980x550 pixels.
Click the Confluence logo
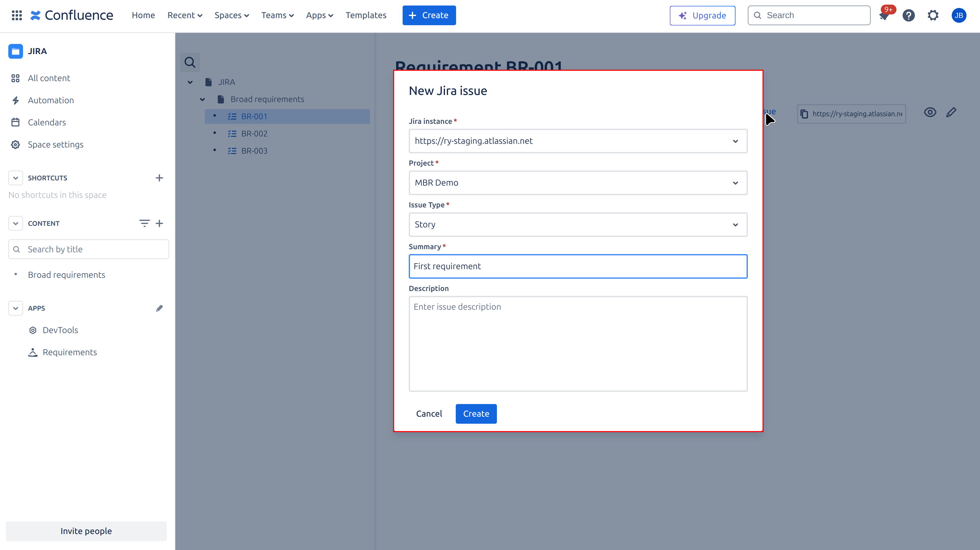[x=72, y=15]
